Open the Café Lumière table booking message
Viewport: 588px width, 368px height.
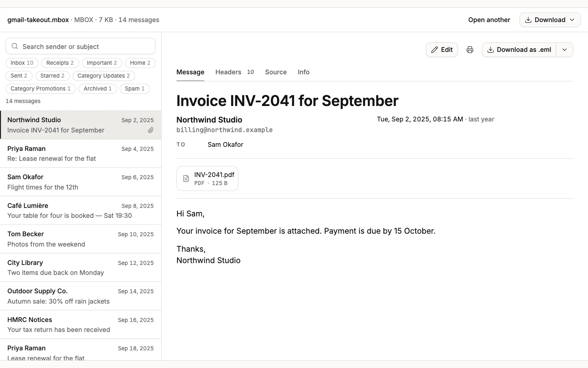coord(80,210)
